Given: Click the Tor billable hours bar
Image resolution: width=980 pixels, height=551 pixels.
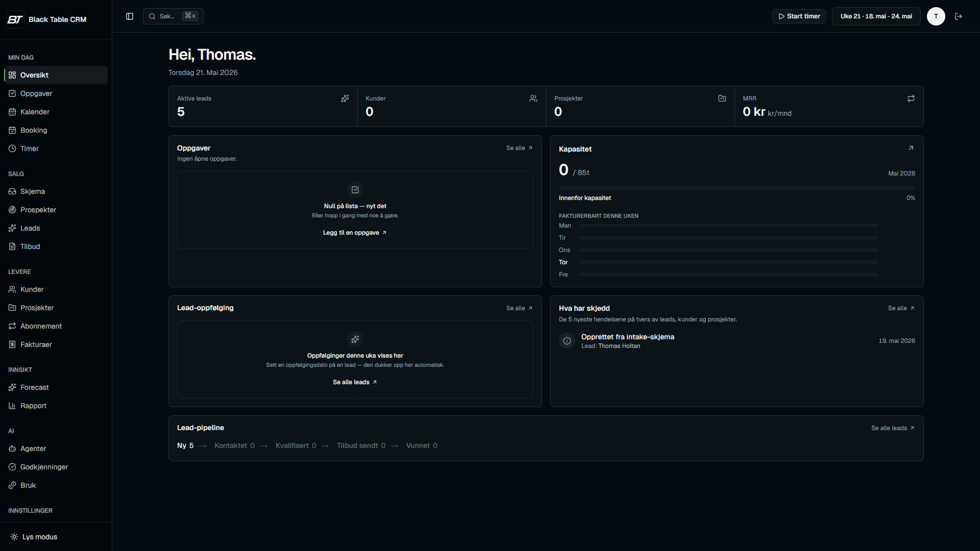Looking at the screenshot, I should 729,262.
